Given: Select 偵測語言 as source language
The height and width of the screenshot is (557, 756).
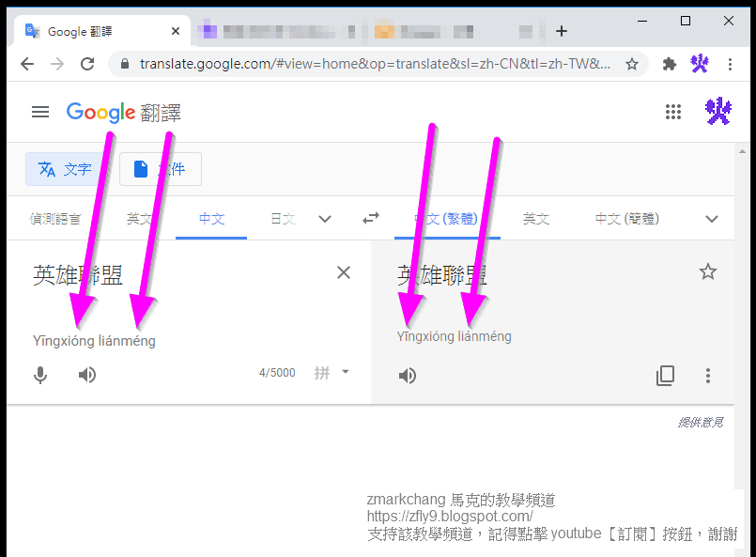Looking at the screenshot, I should (x=55, y=219).
